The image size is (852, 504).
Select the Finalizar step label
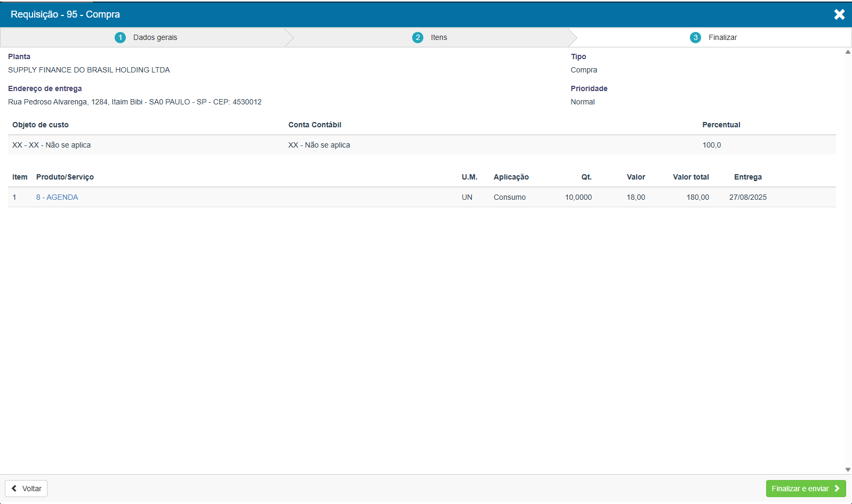pos(722,37)
